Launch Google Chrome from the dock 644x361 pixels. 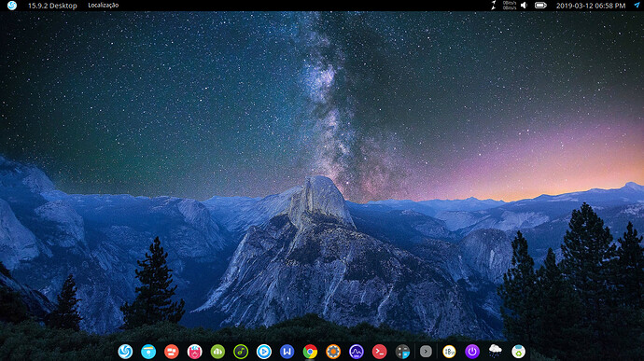point(310,352)
